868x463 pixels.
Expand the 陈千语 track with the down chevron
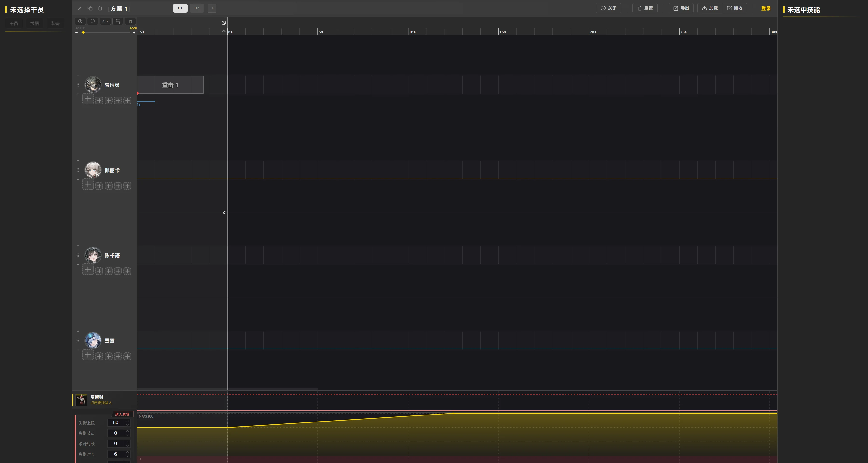pyautogui.click(x=78, y=265)
